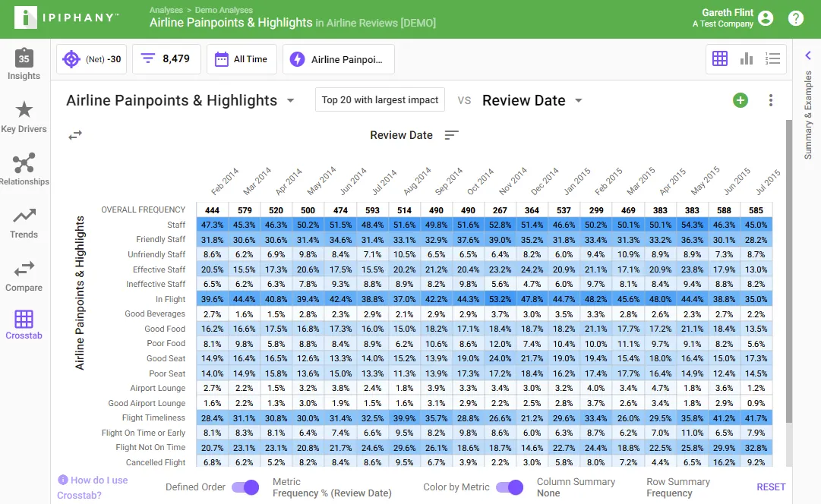Viewport: 821px width, 504px height.
Task: Toggle the Color by Metric switch
Action: tap(510, 487)
